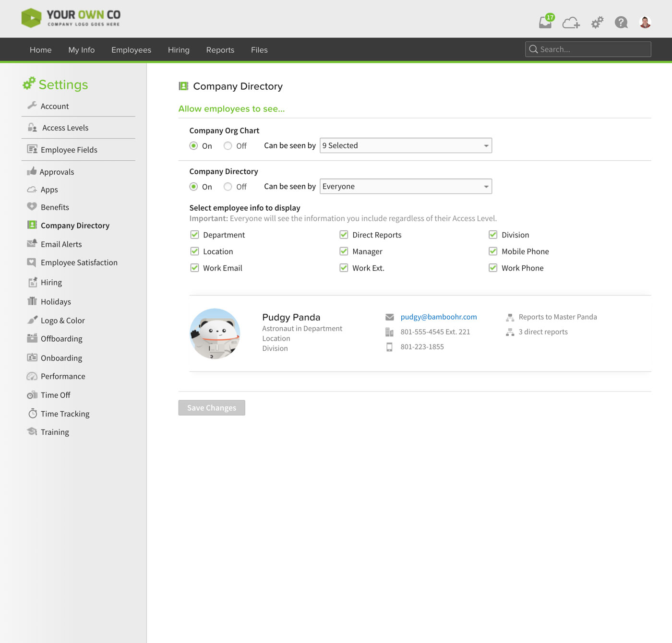This screenshot has width=672, height=643.
Task: Open the 9 Selected visibility dropdown
Action: click(406, 145)
